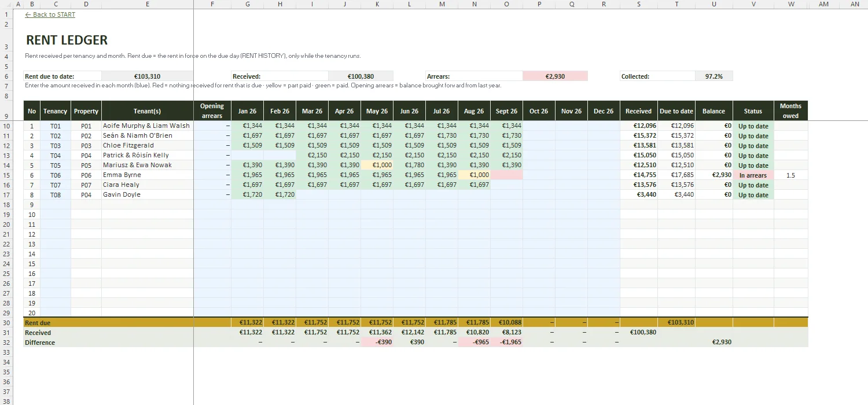868x405 pixels.
Task: Click the Status column heading
Action: 753,111
